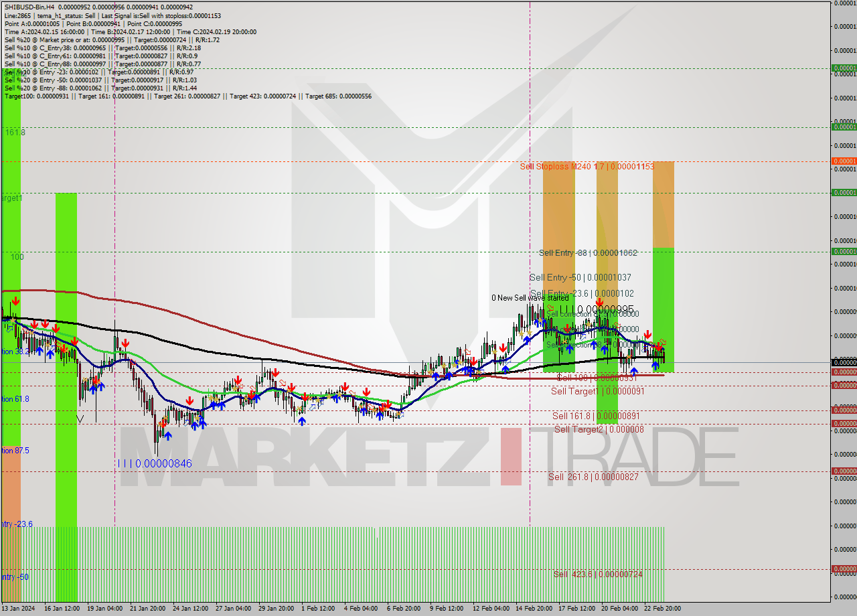Click the '12 Feb 04:00' time axis label
857x616 pixels.
tap(491, 609)
